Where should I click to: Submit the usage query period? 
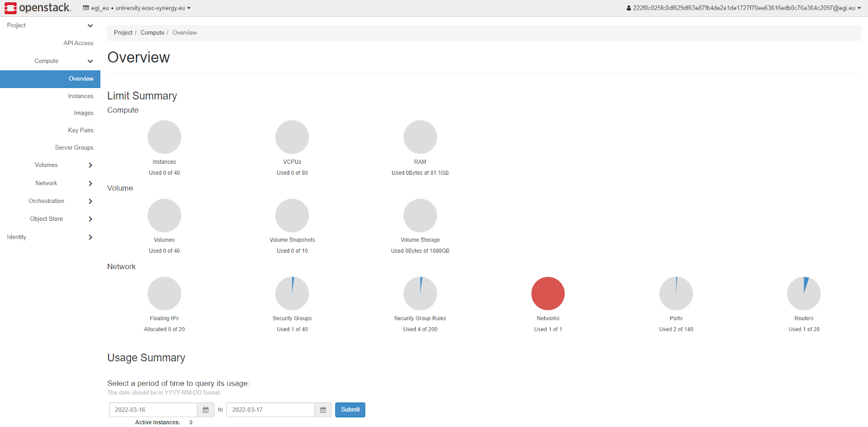[x=350, y=410]
